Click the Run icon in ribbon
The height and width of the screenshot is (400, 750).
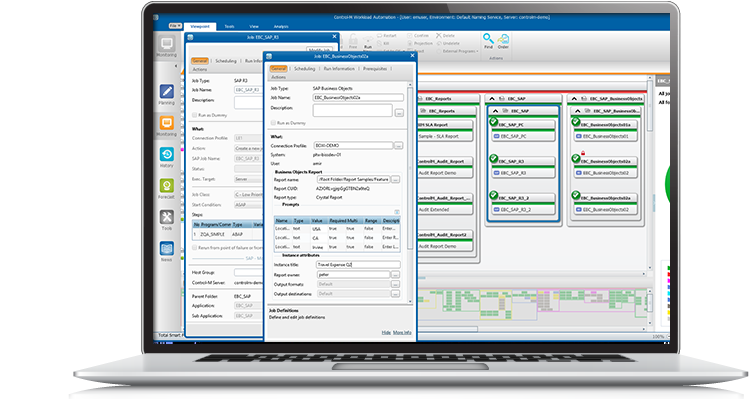point(368,40)
